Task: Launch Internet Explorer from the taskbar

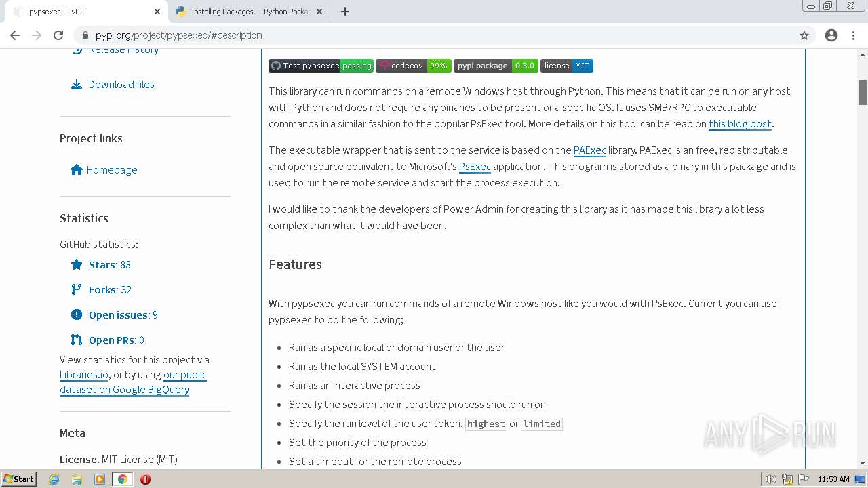Action: click(54, 479)
